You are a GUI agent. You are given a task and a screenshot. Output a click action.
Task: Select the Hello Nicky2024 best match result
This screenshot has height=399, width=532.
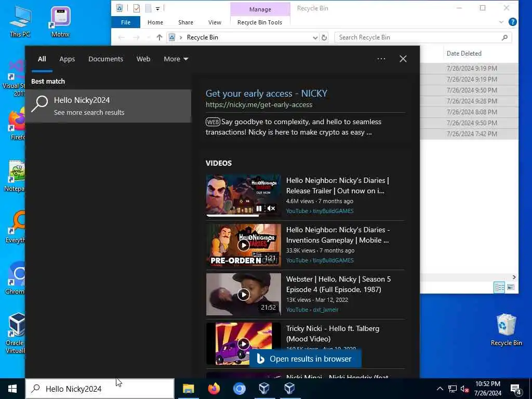pyautogui.click(x=108, y=106)
